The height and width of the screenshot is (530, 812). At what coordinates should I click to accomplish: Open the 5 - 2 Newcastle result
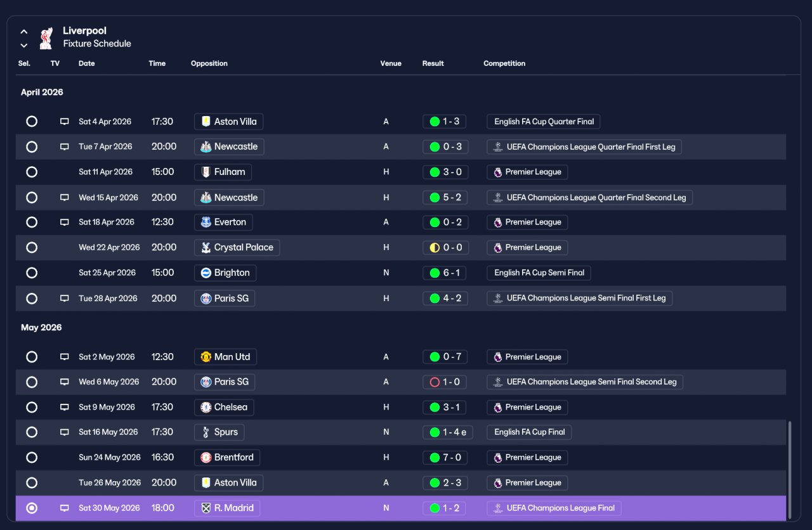tap(445, 197)
